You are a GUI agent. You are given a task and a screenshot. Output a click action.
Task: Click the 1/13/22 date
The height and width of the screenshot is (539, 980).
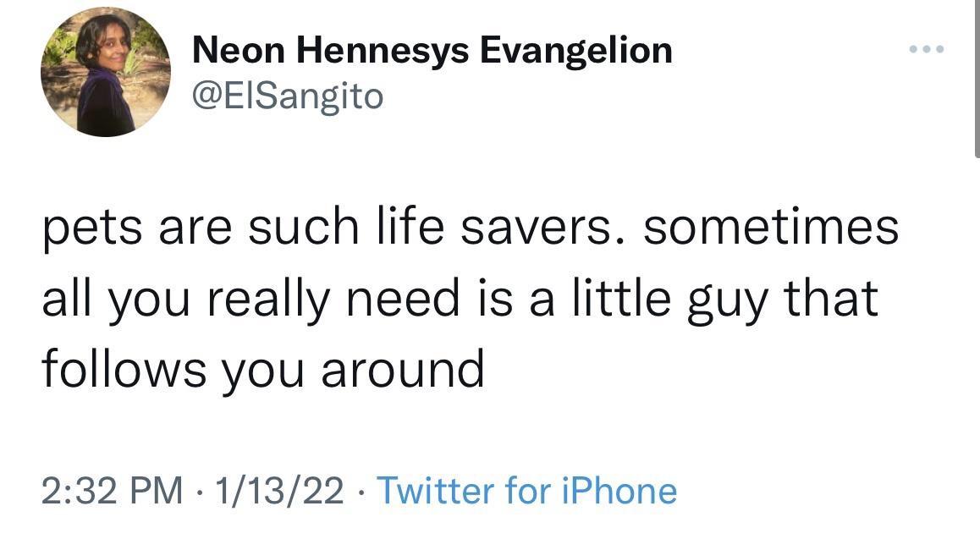click(279, 490)
